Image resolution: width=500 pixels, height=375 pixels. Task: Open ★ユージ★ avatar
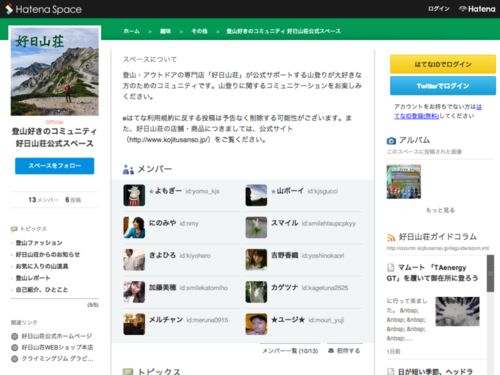click(x=256, y=324)
